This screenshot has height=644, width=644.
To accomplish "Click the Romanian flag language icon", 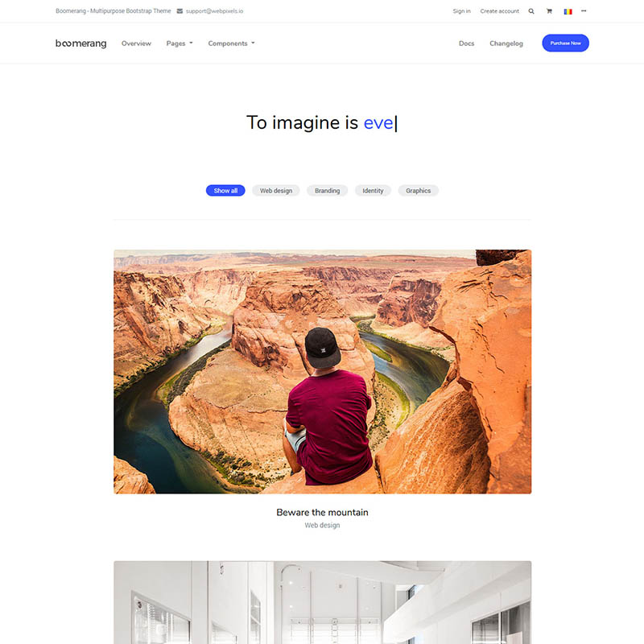I will point(568,11).
